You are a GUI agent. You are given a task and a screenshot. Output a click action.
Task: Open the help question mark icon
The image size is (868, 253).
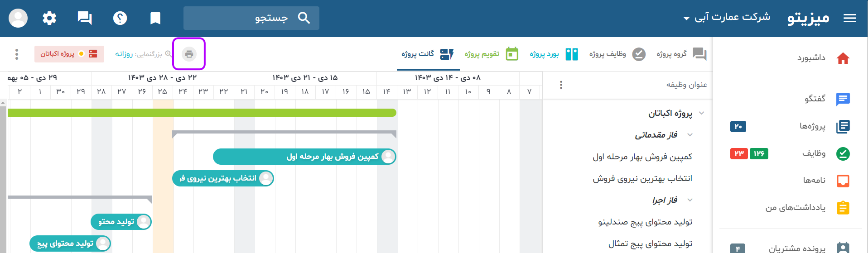point(120,18)
